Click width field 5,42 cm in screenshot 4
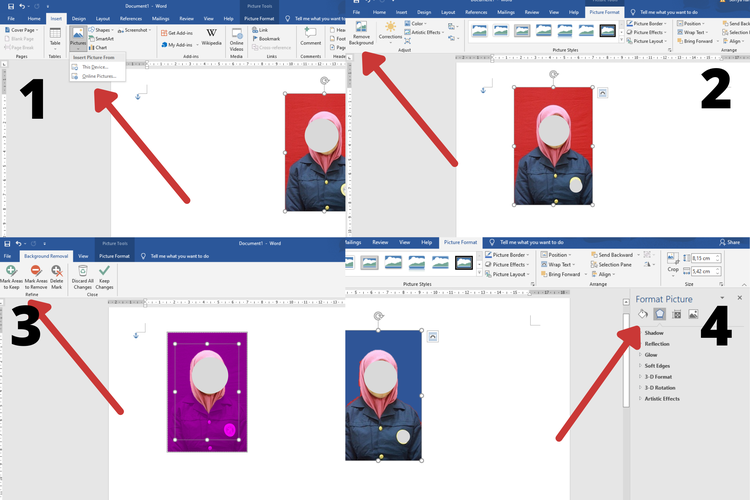750x500 pixels. (x=706, y=271)
